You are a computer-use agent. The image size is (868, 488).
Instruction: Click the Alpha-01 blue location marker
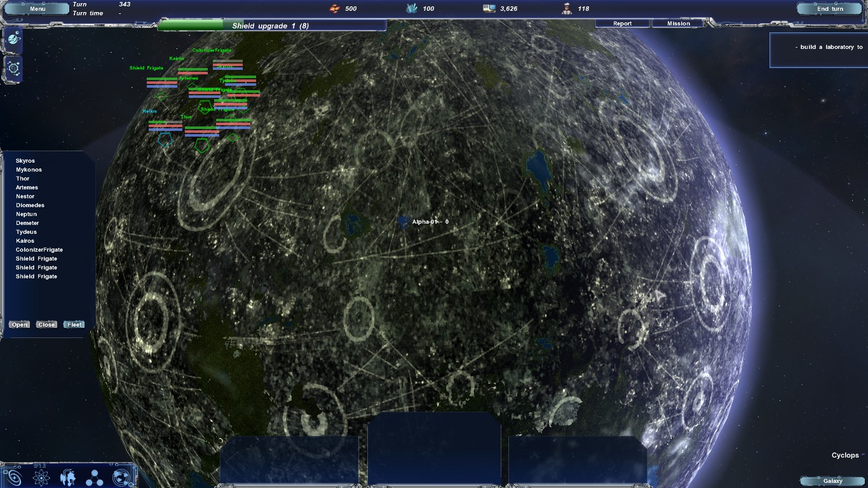click(x=403, y=222)
